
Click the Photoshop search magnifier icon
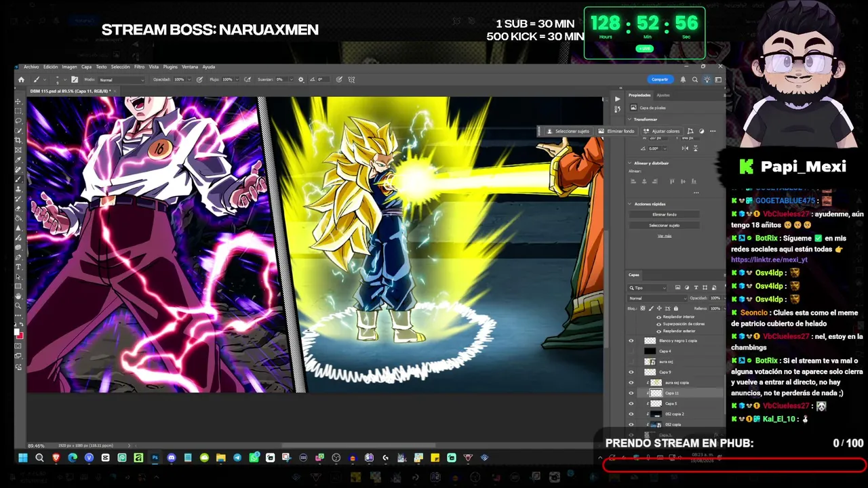(x=695, y=79)
